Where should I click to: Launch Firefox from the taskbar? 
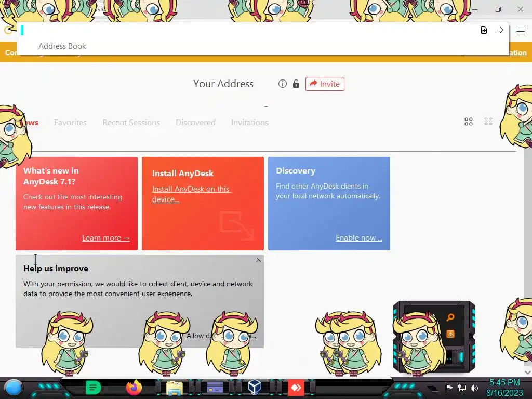tap(134, 388)
